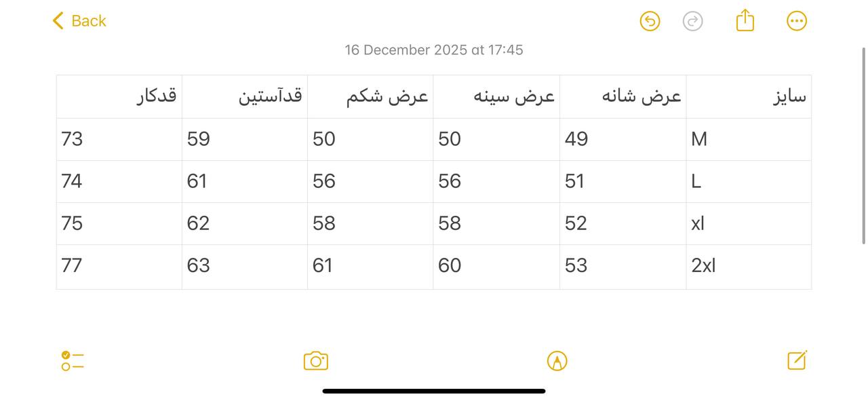Image resolution: width=868 pixels, height=401 pixels.
Task: Select the عرض شانه header cell
Action: pos(623,96)
